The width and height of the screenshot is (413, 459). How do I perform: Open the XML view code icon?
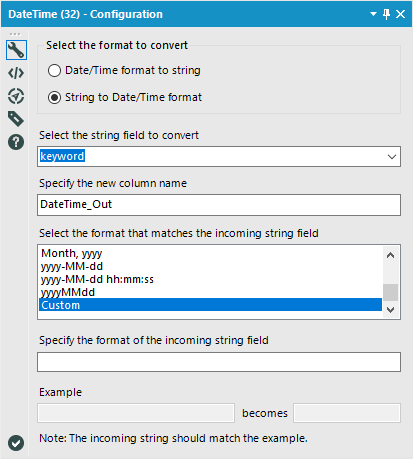pyautogui.click(x=16, y=73)
